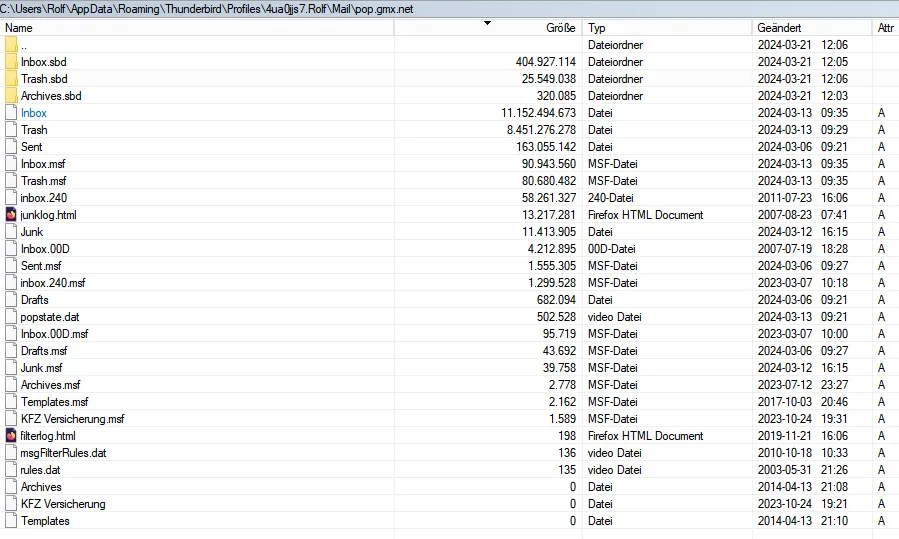Image resolution: width=899 pixels, height=539 pixels.
Task: Click the file icon of Sent
Action: [x=11, y=147]
